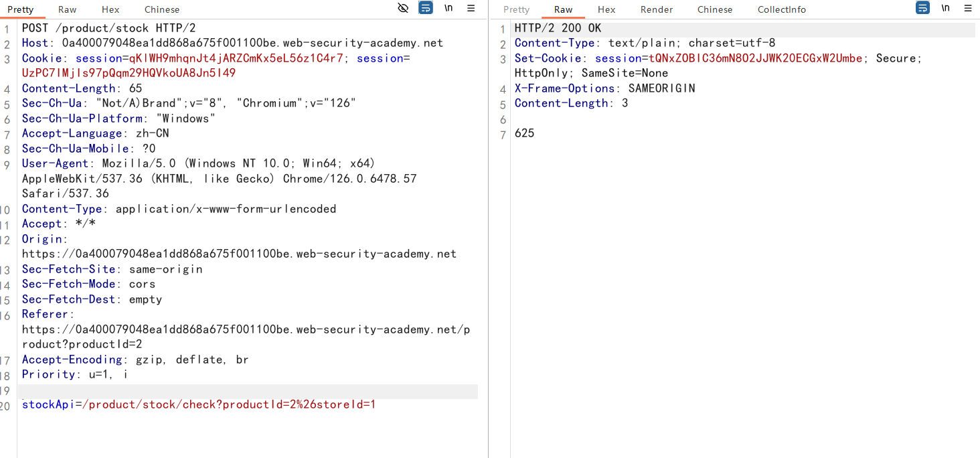Open the response Hex tab
980x458 pixels.
click(x=606, y=9)
